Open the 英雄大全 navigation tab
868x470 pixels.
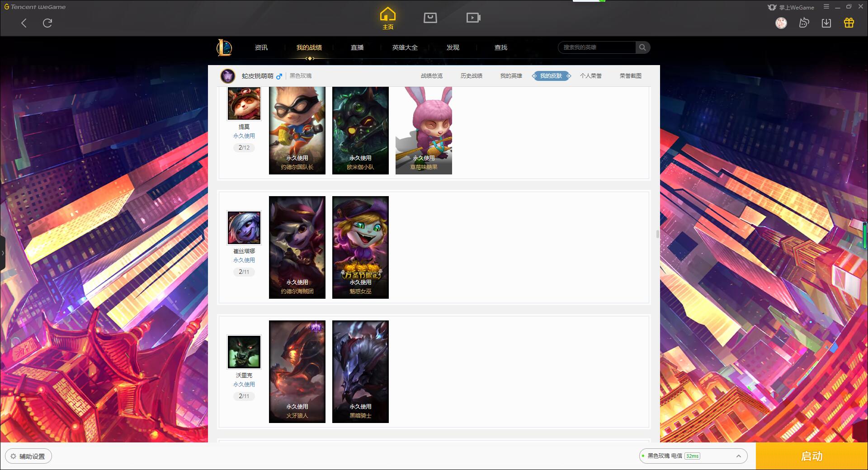[x=405, y=47]
